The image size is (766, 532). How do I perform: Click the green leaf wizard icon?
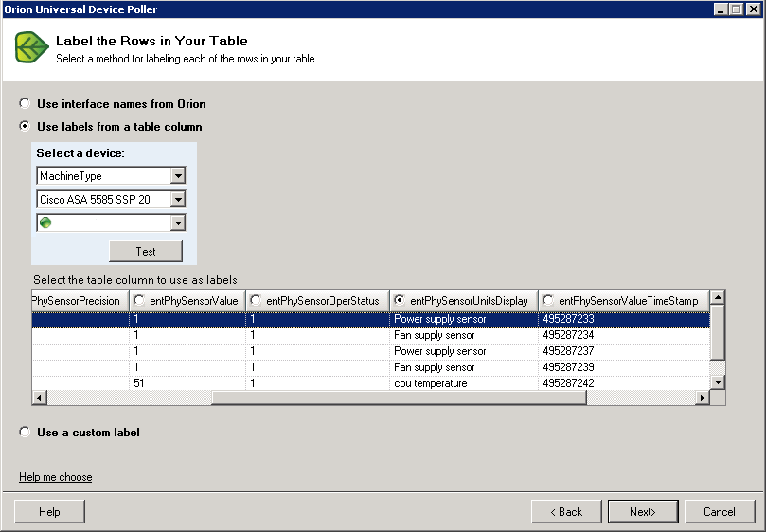pyautogui.click(x=32, y=47)
